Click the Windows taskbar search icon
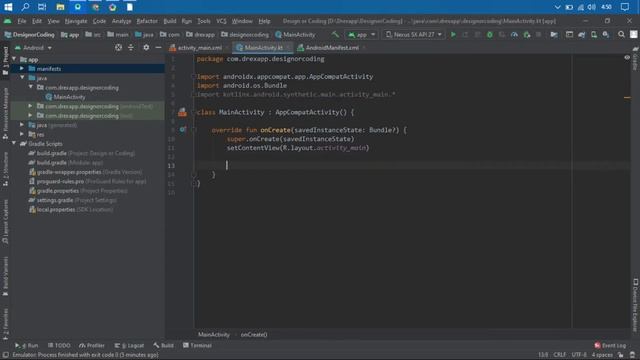640x360 pixels. (25, 7)
